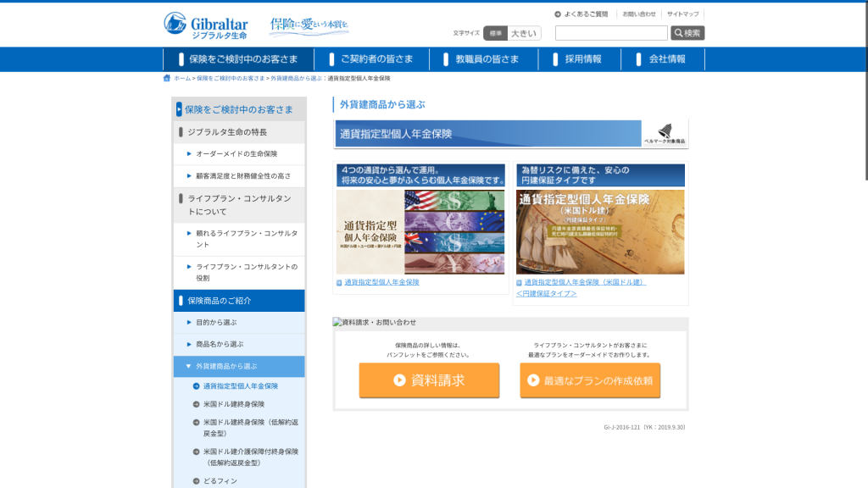The image size is (868, 488).
Task: Open ライフプラン・コンサルタントについて in the sidebar
Action: [x=239, y=205]
